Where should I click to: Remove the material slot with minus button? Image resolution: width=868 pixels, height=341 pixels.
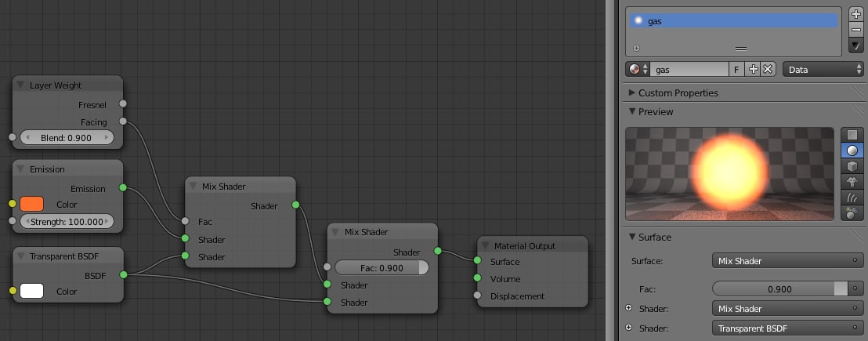coord(855,30)
